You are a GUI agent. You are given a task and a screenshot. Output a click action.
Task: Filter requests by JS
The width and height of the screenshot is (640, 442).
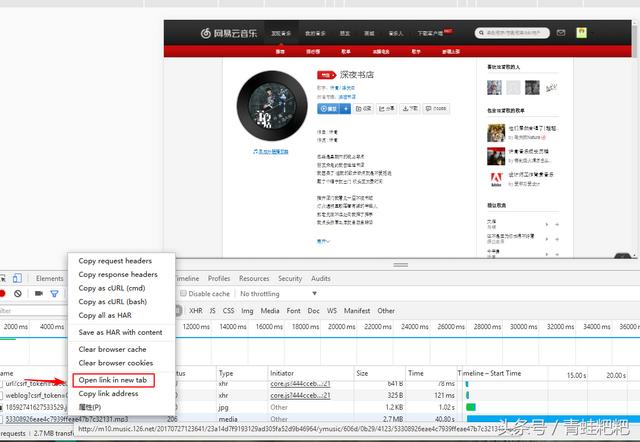213,311
